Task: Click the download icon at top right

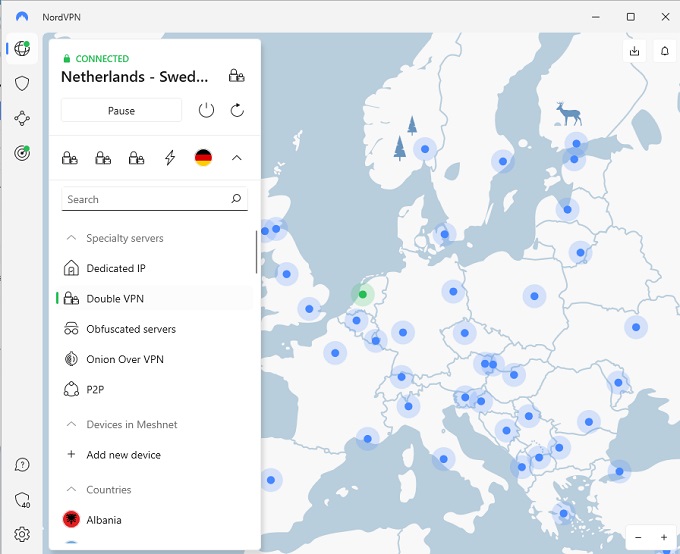Action: coord(634,51)
